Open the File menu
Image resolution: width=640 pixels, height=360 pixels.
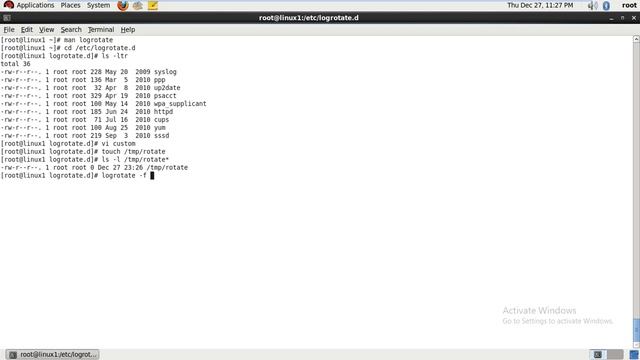pos(9,29)
